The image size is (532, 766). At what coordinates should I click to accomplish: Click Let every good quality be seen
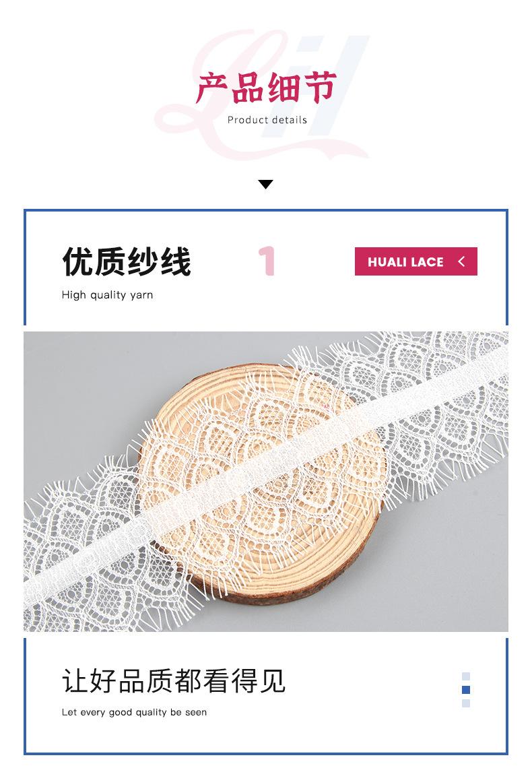[x=134, y=712]
